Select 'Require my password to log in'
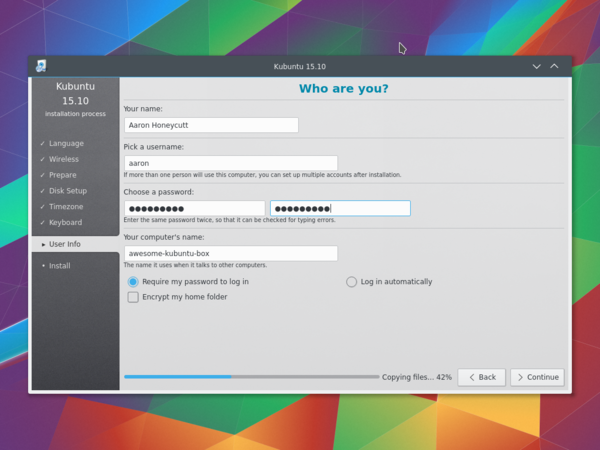Viewport: 600px width, 450px height. click(x=188, y=282)
